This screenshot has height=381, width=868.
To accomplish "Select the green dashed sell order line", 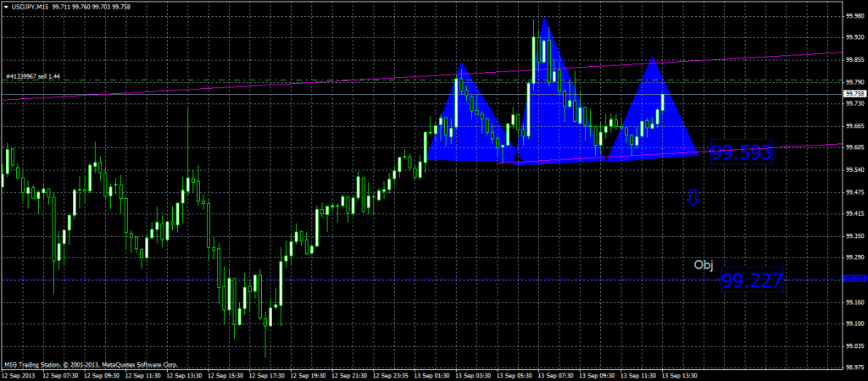I will pyautogui.click(x=254, y=80).
